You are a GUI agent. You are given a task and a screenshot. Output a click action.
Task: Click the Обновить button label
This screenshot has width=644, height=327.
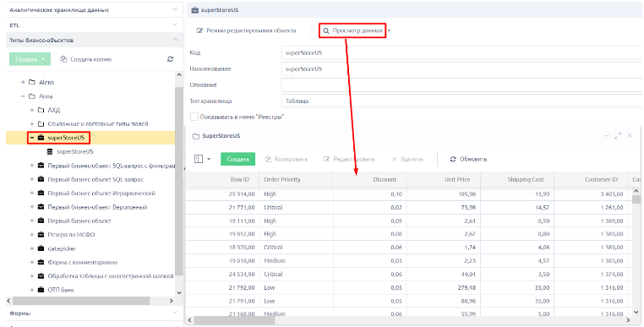(x=473, y=159)
